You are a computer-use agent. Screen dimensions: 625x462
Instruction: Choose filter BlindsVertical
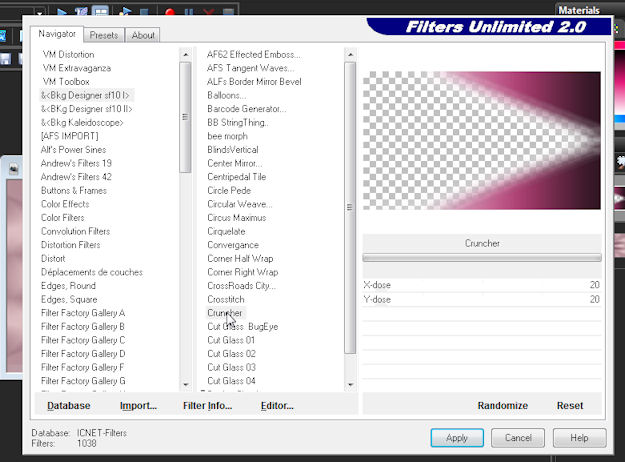pyautogui.click(x=233, y=149)
